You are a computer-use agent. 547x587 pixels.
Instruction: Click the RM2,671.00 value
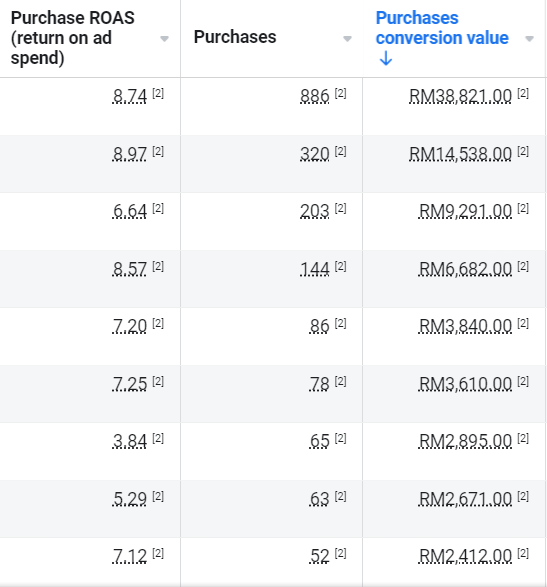[x=465, y=499]
